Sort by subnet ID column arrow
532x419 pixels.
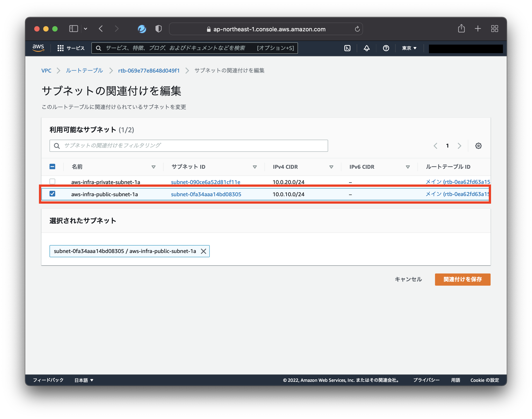click(x=255, y=167)
